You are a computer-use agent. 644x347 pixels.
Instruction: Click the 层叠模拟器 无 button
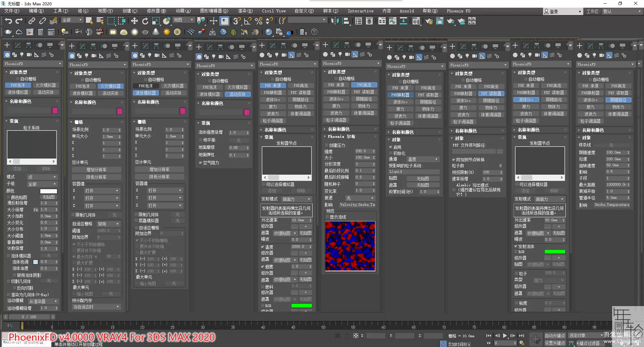(177, 221)
